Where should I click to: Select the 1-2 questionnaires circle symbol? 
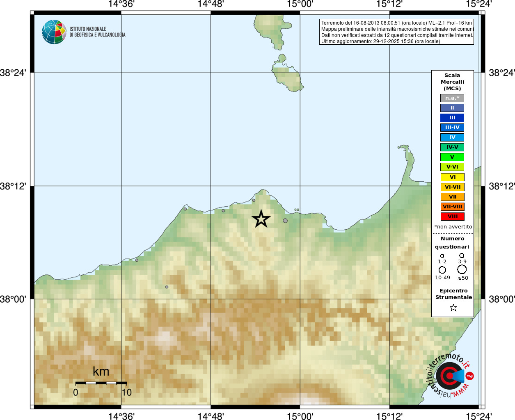pyautogui.click(x=442, y=256)
